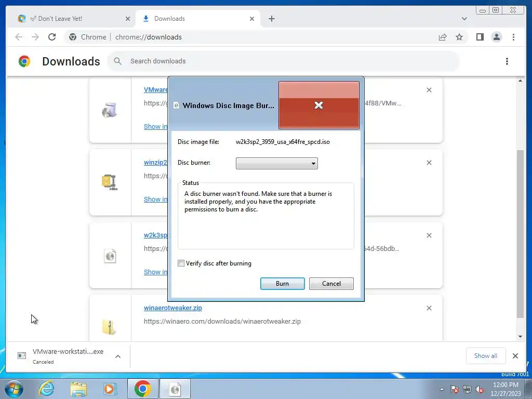The height and width of the screenshot is (399, 532).
Task: Remove the VMware download from list
Action: click(x=429, y=90)
